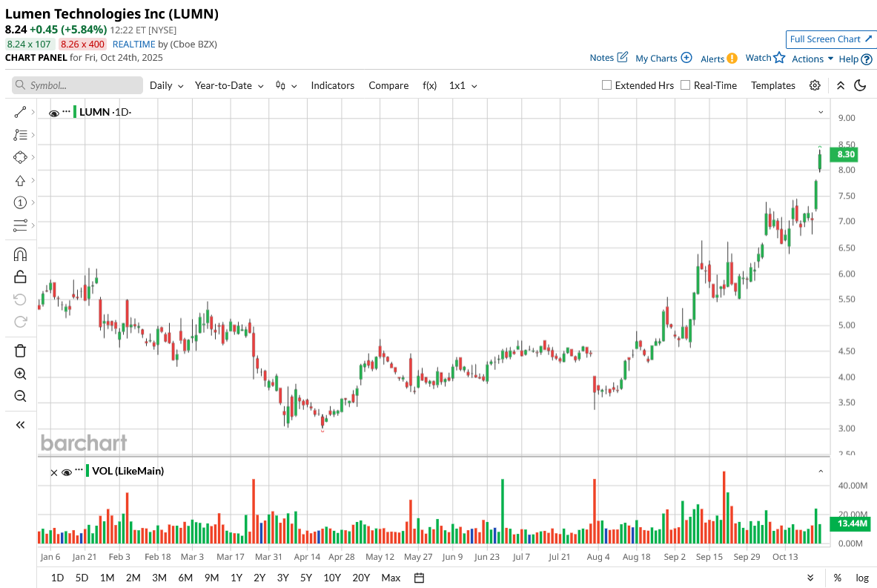Pick the numbered label tool
The width and height of the screenshot is (877, 588).
point(20,202)
